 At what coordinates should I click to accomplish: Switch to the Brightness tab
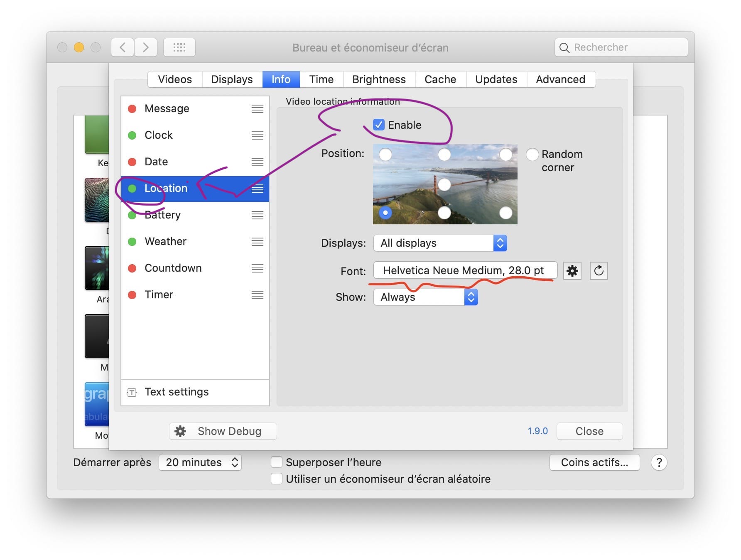[379, 79]
